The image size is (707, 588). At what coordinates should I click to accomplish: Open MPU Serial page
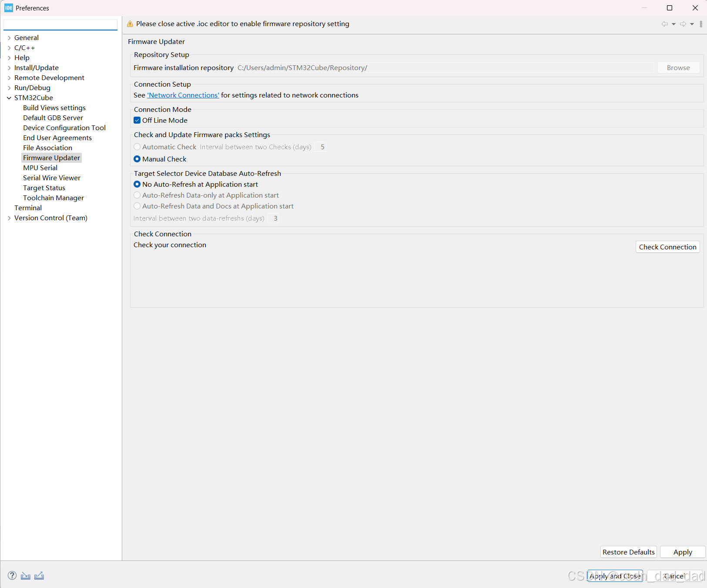click(40, 168)
